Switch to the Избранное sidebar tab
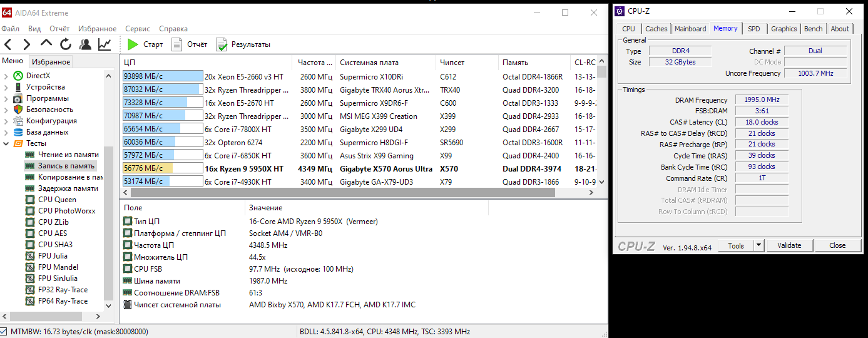 51,62
